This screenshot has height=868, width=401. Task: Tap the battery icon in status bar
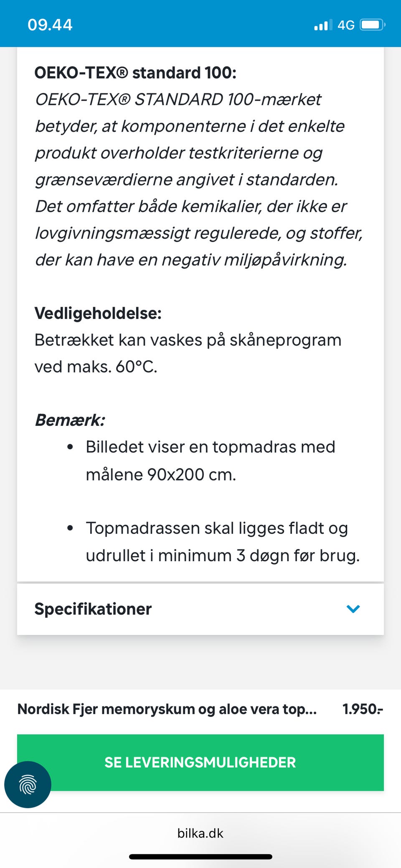[x=372, y=25]
